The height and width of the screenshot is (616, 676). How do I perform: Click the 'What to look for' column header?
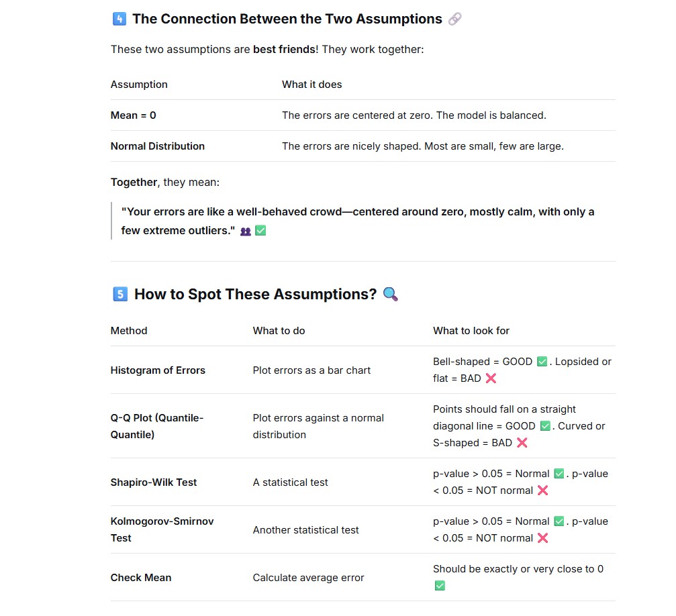pyautogui.click(x=471, y=331)
